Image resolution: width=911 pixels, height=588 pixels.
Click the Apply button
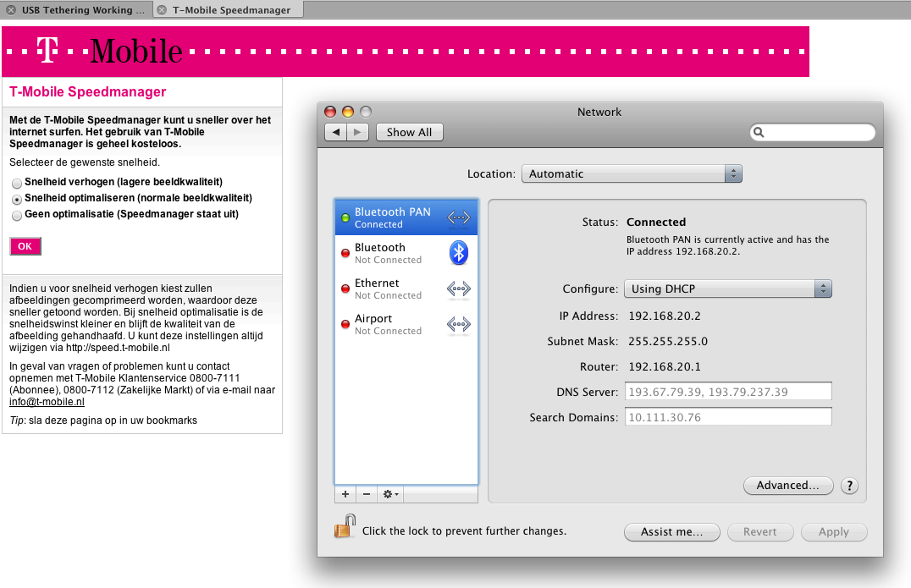[834, 531]
